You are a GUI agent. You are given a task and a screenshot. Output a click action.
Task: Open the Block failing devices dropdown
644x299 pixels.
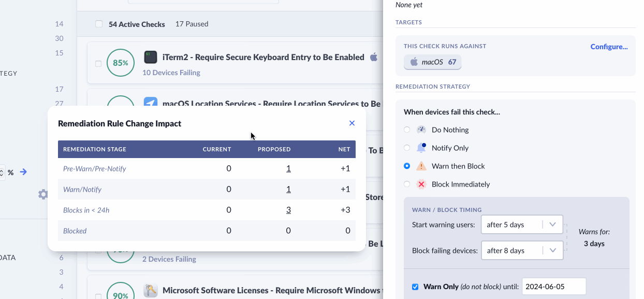click(x=521, y=250)
